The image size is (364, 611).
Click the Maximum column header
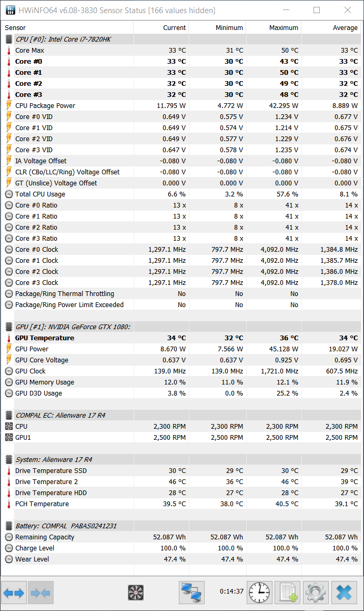click(x=284, y=28)
